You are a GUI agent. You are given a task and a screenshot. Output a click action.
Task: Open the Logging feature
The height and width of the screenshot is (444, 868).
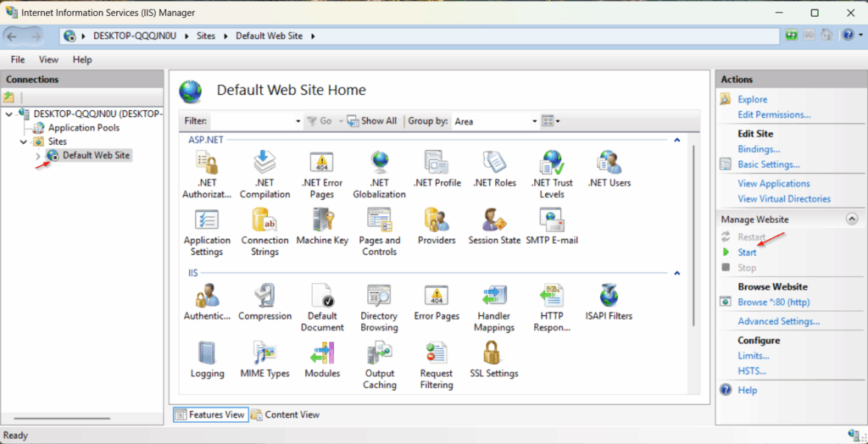(x=207, y=360)
